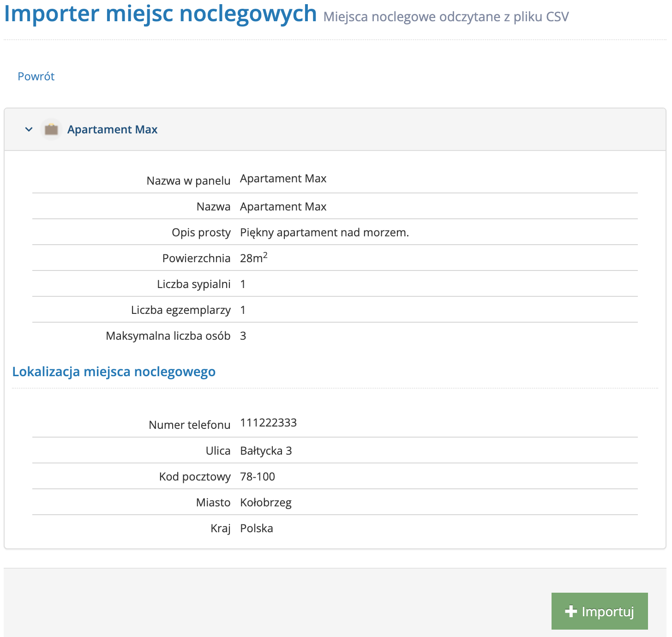Image resolution: width=672 pixels, height=637 pixels.
Task: Click the country value Polska
Action: [x=257, y=529]
